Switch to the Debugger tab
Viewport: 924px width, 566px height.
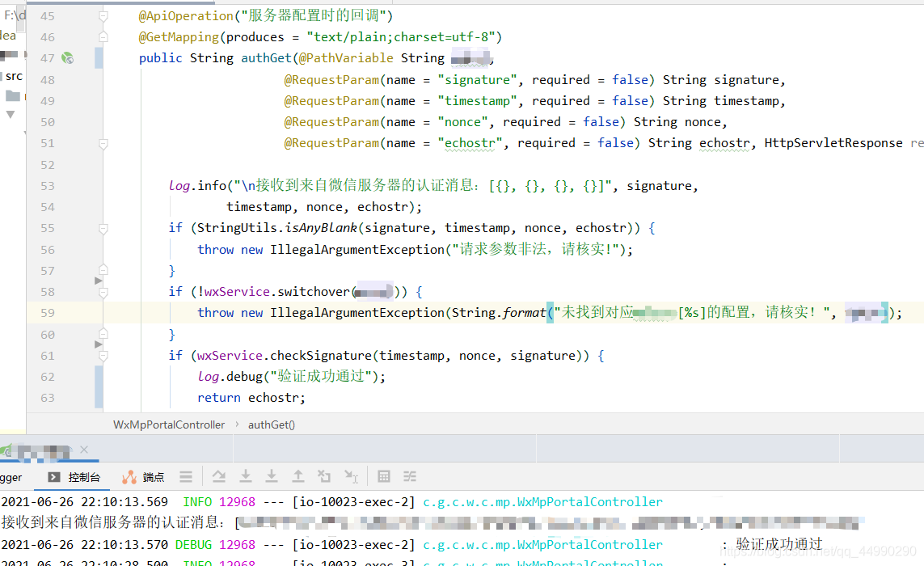pos(11,477)
